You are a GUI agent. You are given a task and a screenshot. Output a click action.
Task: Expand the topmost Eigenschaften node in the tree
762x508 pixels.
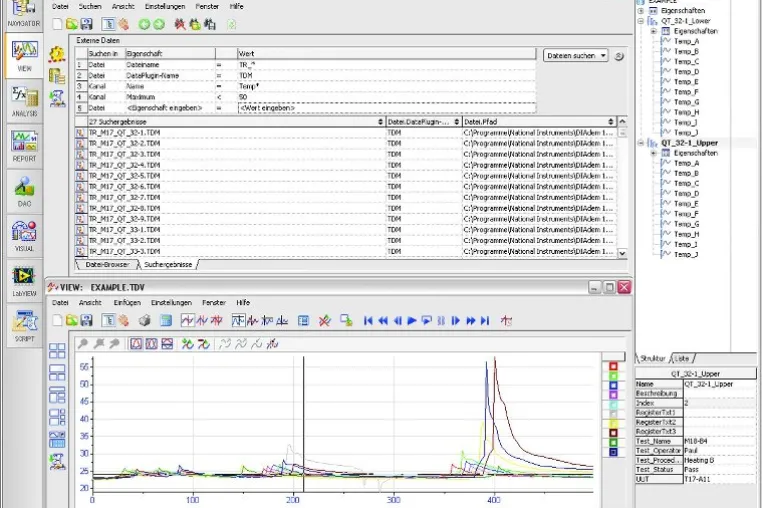641,11
